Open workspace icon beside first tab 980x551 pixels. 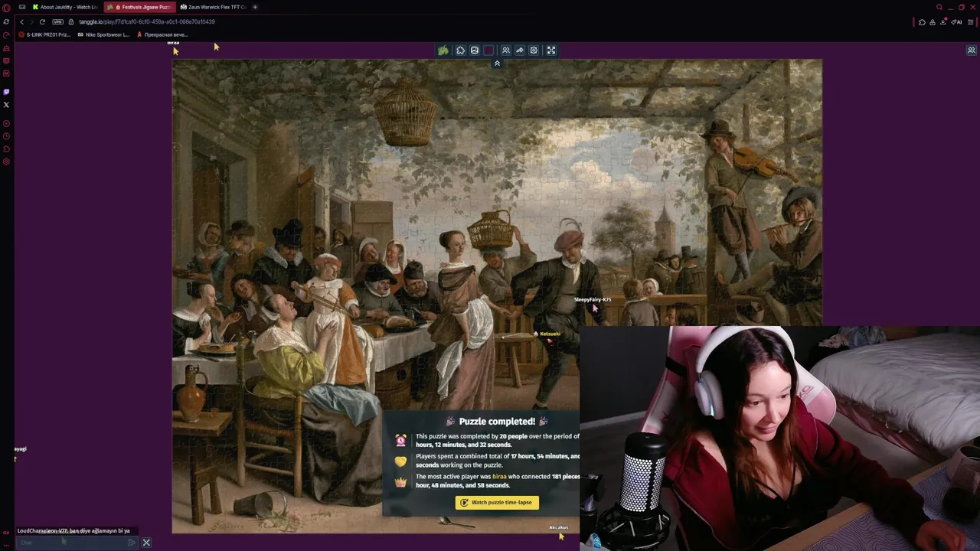(22, 7)
